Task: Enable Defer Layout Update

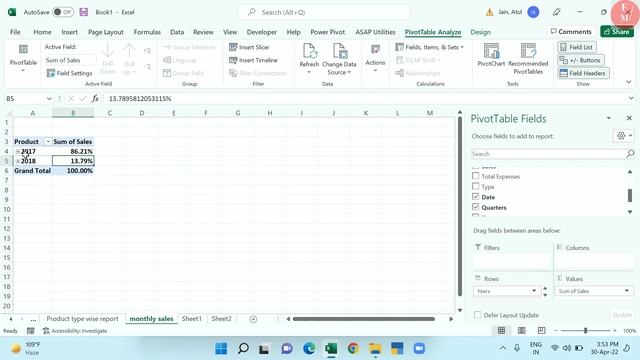Action: click(x=477, y=315)
